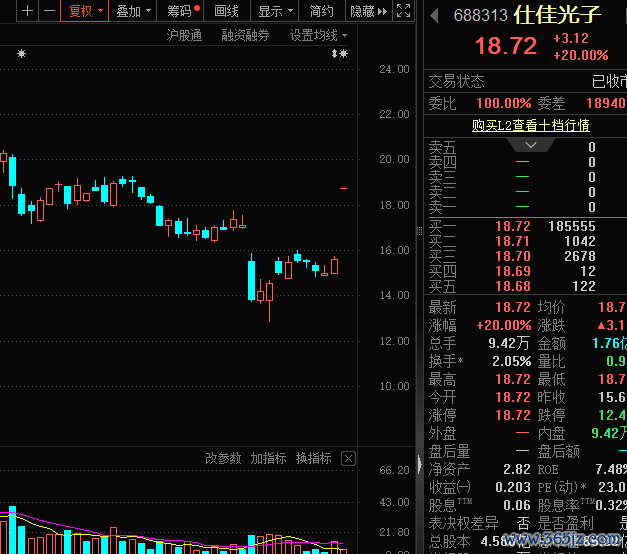Click the 66.20 volume axis label
The width and height of the screenshot is (627, 554).
coord(394,470)
